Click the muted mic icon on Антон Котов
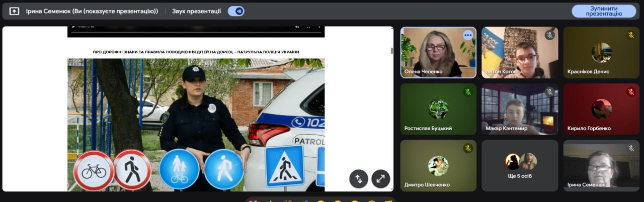Screen dimensions: 644x202 coord(549,35)
